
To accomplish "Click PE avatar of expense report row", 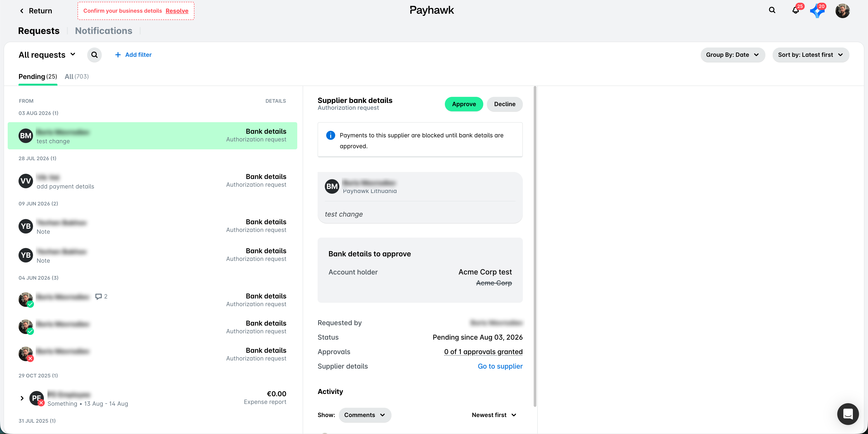I will [36, 398].
